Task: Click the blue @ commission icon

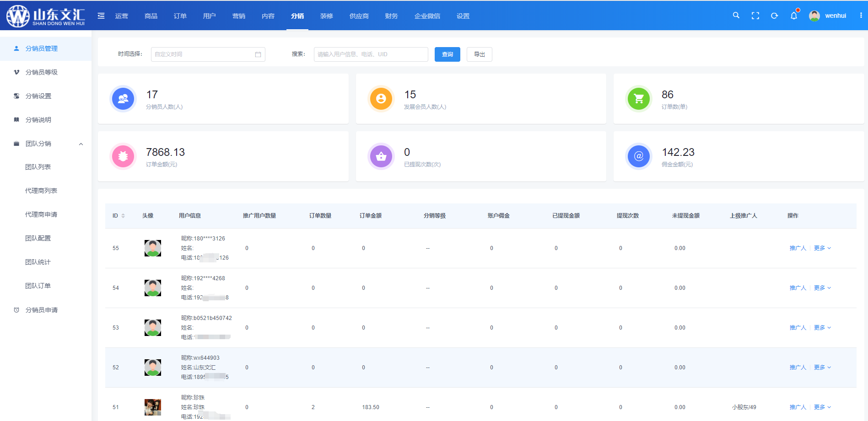Action: [x=639, y=156]
